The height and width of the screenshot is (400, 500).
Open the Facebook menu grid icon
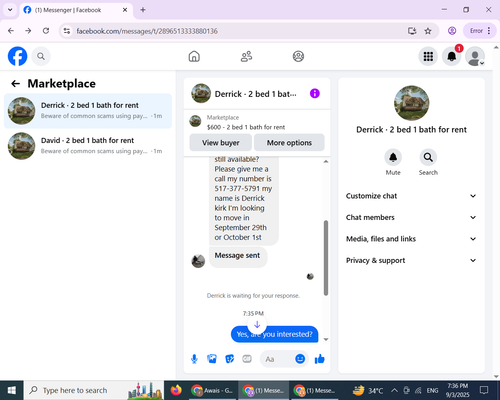pyautogui.click(x=428, y=56)
